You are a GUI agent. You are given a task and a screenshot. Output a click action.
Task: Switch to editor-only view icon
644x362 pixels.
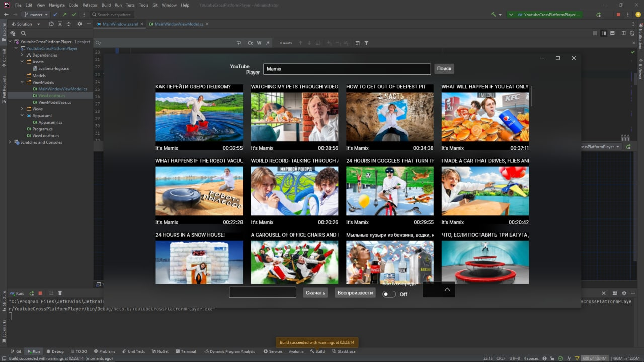595,33
